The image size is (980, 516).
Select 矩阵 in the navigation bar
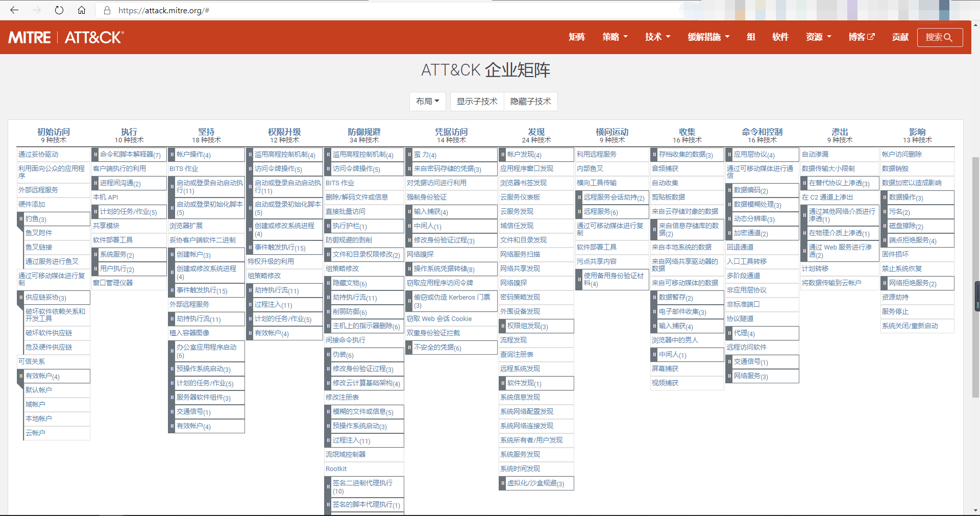click(576, 36)
